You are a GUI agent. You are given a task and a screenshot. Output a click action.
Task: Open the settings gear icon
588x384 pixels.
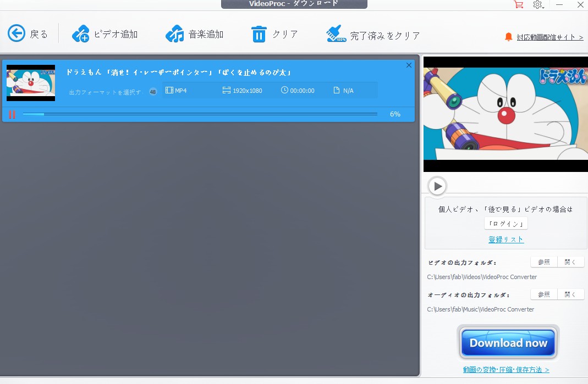538,4
